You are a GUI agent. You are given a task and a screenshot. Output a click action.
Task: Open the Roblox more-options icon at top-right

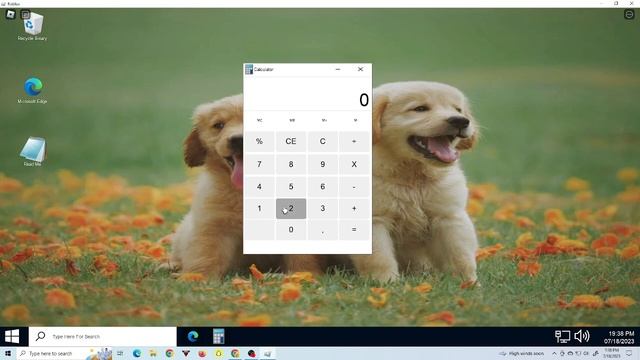click(629, 15)
